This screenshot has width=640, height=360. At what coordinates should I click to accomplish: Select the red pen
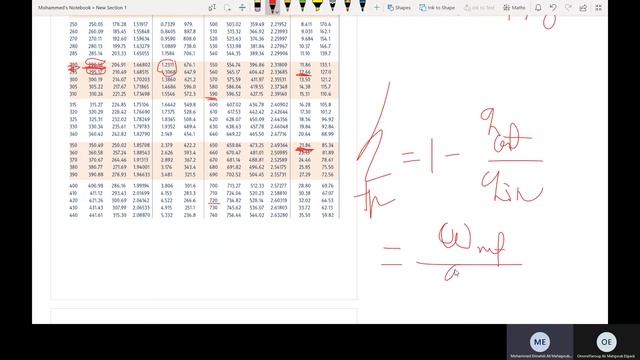(273, 6)
